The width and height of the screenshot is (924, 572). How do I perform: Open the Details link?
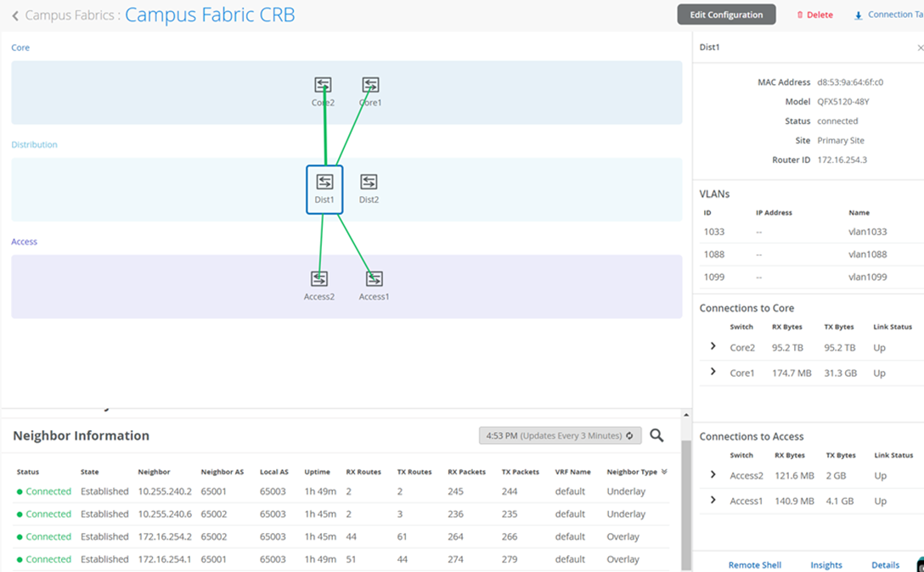click(885, 564)
